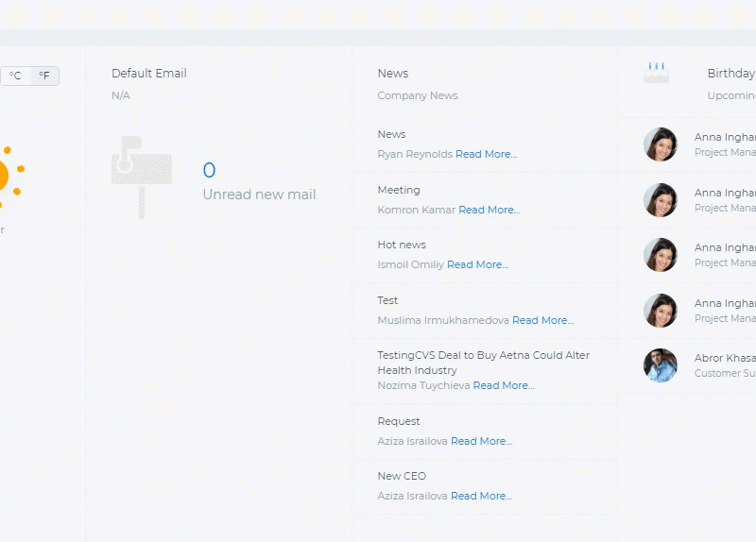Select second Anna Ingham avatar

click(660, 200)
